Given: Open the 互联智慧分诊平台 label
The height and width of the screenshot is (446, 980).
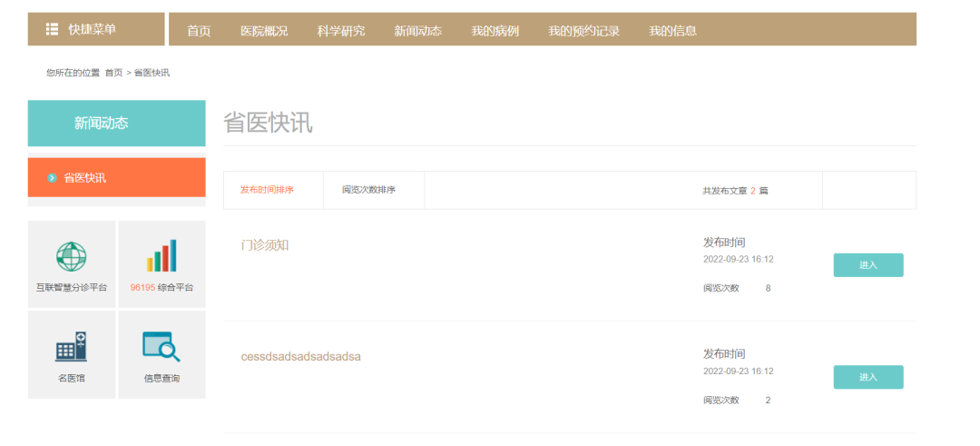Looking at the screenshot, I should click(72, 288).
